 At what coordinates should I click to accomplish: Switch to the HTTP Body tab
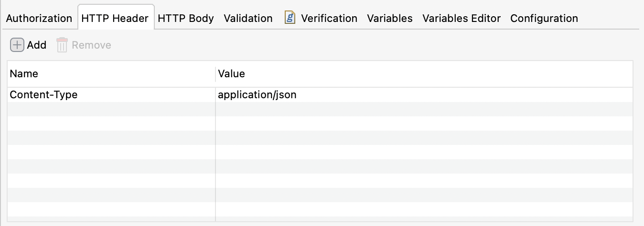[185, 19]
